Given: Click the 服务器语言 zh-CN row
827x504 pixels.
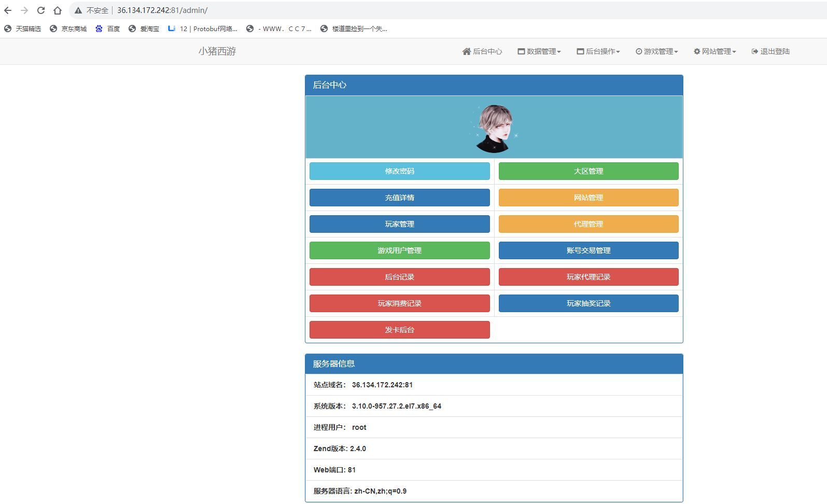Looking at the screenshot, I should (494, 491).
